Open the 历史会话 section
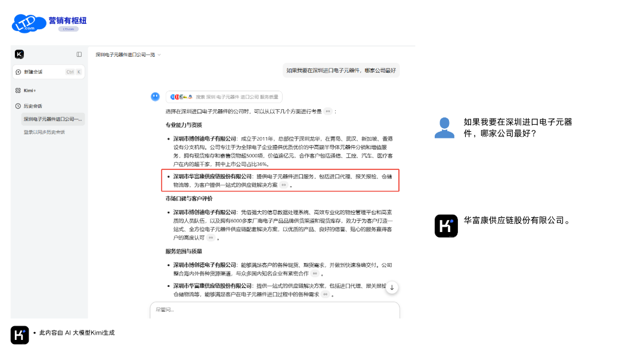Screen dimensions: 644x362 point(33,106)
